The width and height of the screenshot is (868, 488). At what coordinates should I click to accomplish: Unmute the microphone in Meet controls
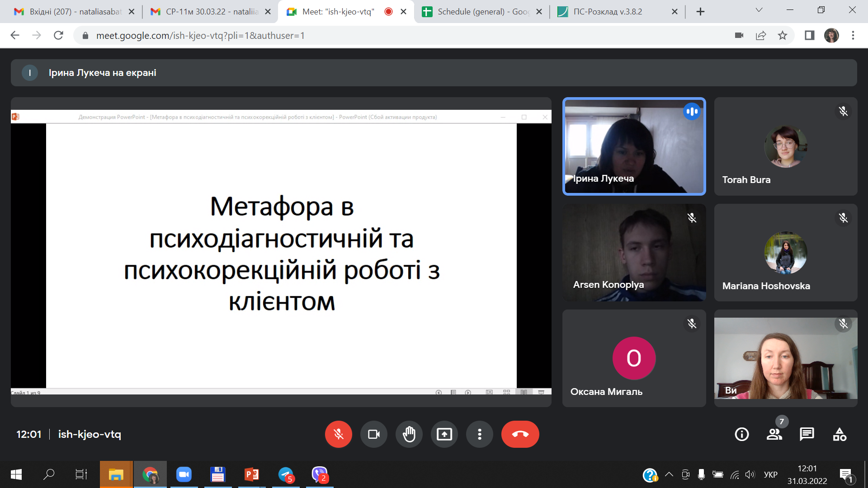[338, 434]
